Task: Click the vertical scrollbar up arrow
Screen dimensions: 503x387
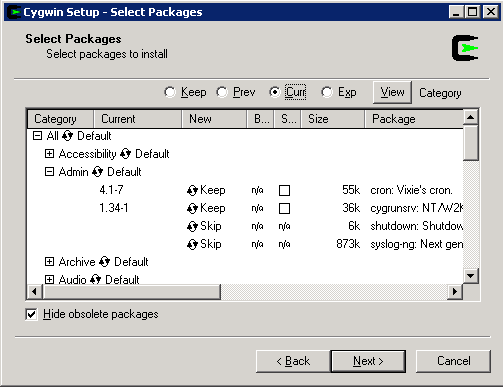Action: [471, 117]
